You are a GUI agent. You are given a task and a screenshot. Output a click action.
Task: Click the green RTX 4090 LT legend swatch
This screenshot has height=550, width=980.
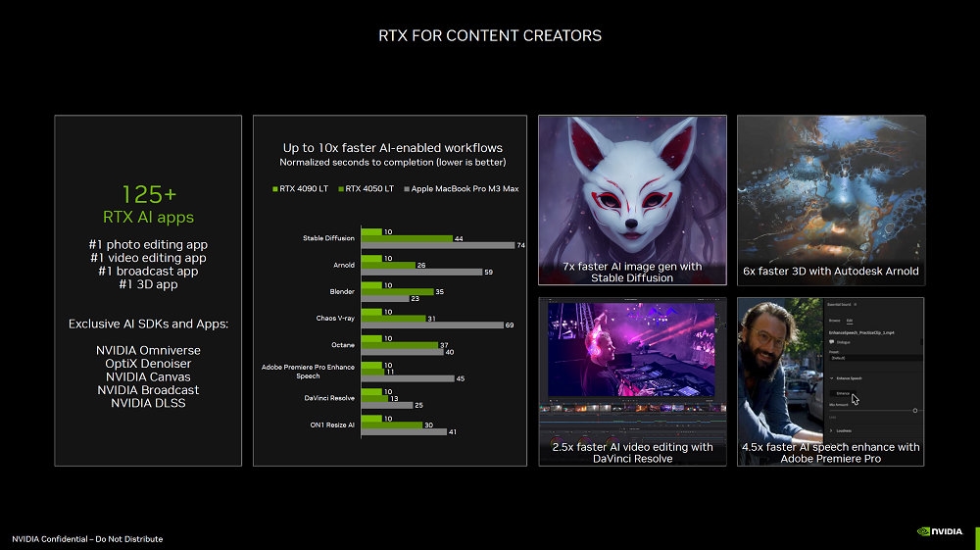coord(275,189)
